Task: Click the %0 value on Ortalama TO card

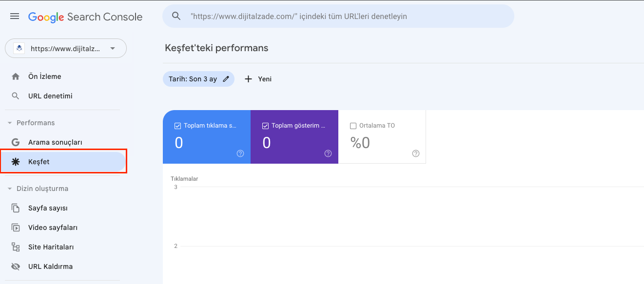Action: click(x=360, y=143)
